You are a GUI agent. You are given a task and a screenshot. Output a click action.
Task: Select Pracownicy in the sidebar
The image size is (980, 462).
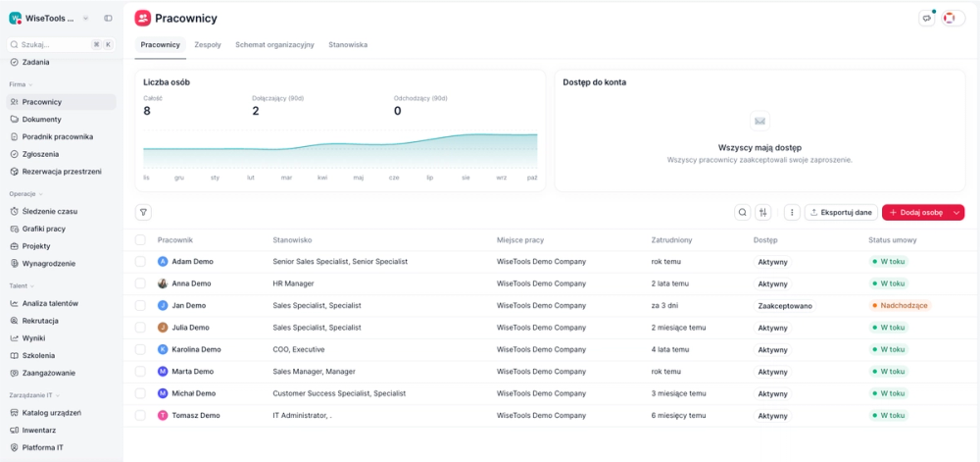point(61,102)
